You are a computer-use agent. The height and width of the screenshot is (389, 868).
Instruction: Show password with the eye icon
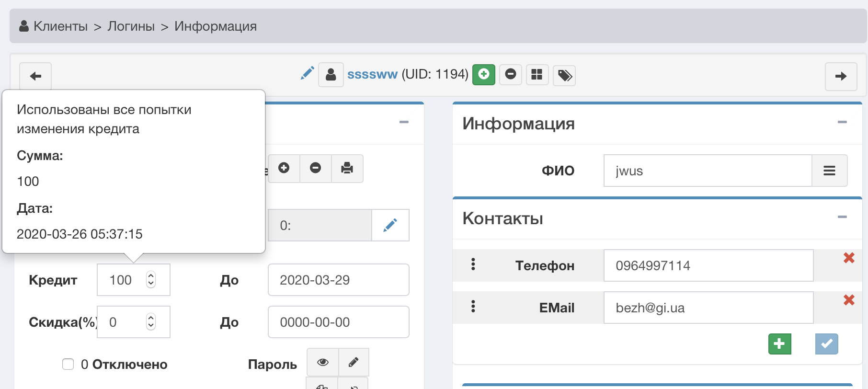tap(322, 362)
